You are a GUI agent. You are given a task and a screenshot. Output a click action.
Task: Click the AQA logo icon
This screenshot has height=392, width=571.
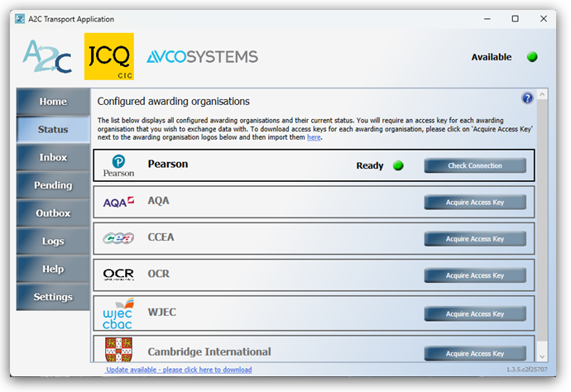click(x=119, y=202)
